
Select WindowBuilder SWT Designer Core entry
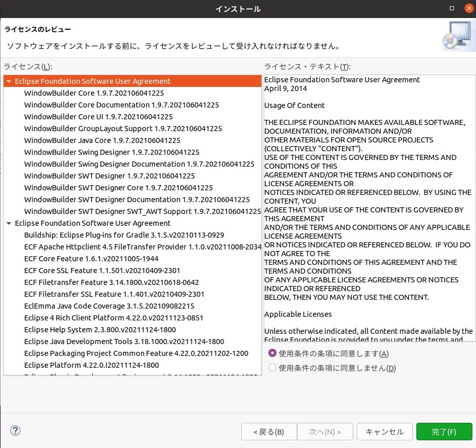[x=118, y=188]
